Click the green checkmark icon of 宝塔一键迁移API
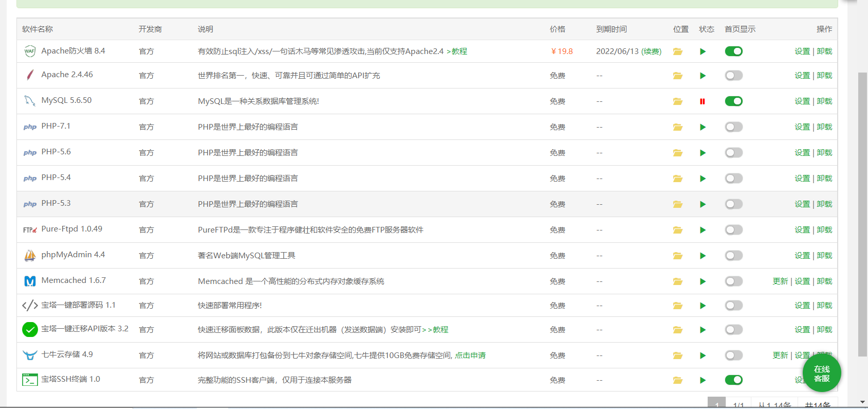The height and width of the screenshot is (409, 868). point(30,329)
